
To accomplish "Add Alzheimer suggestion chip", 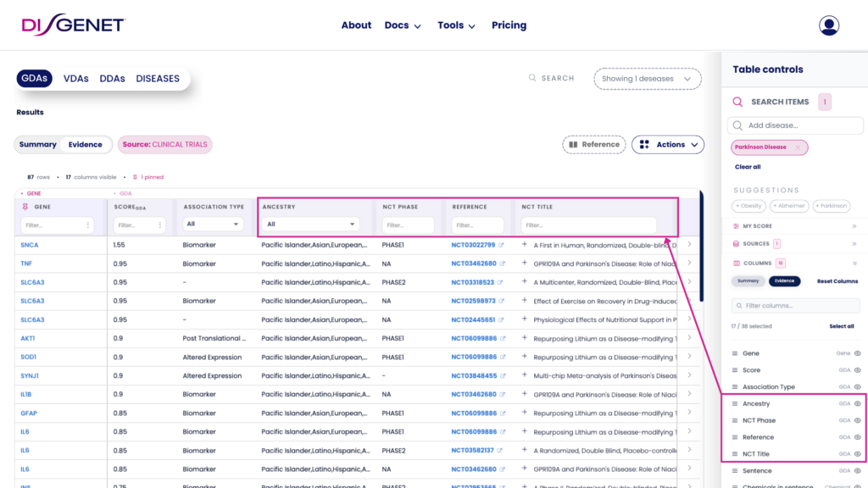I will coord(789,206).
